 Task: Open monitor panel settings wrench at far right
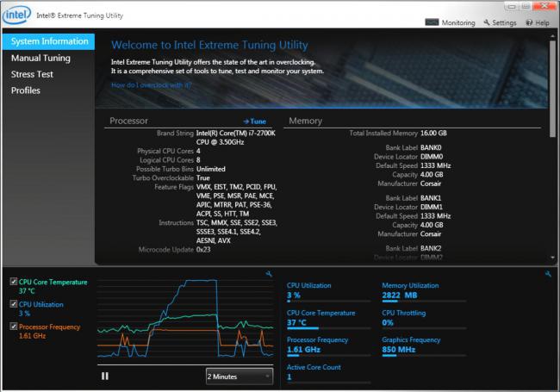pyautogui.click(x=548, y=274)
